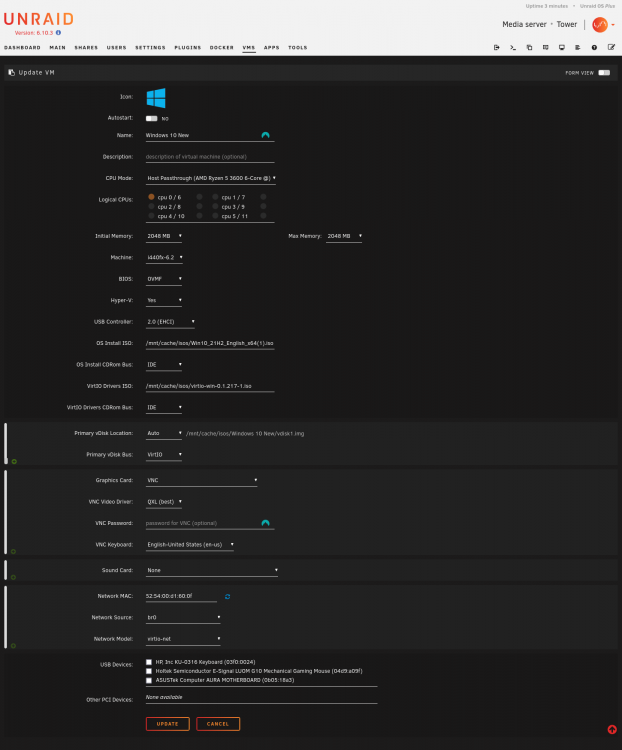
Task: Click the edit page-layout pencil icon
Action: click(x=611, y=47)
